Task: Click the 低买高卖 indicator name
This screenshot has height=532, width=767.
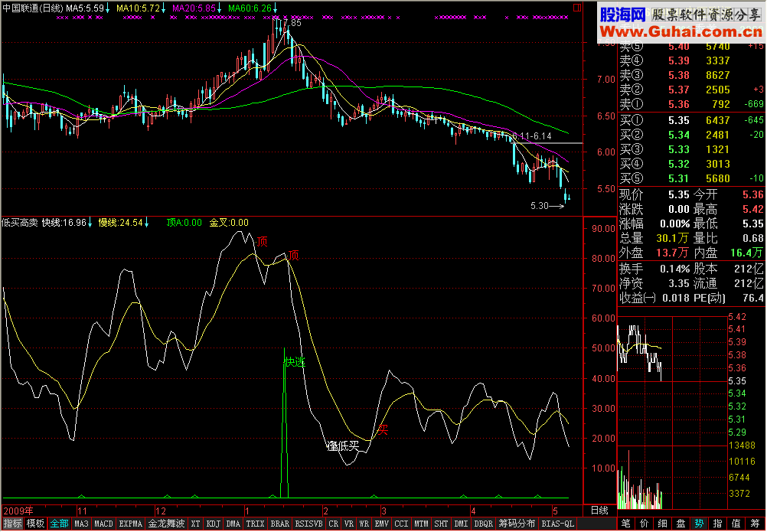Action: [x=20, y=223]
